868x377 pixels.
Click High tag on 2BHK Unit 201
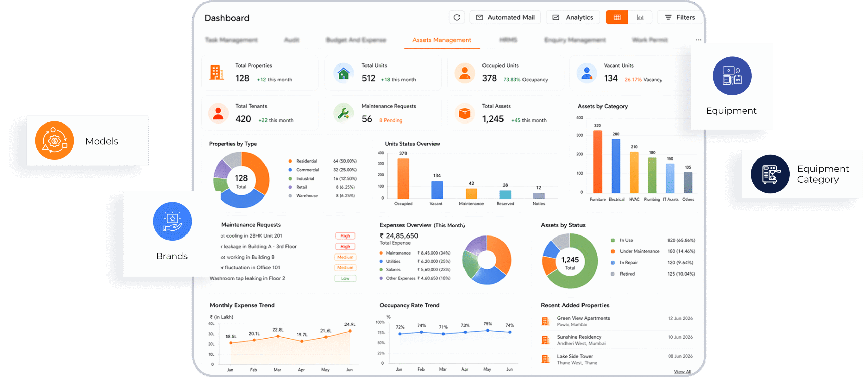[x=345, y=236]
